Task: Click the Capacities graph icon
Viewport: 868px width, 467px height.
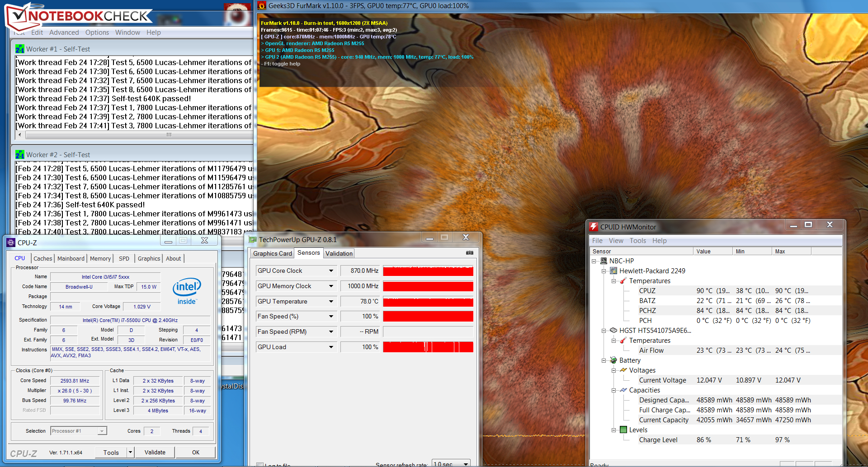Action: (623, 390)
